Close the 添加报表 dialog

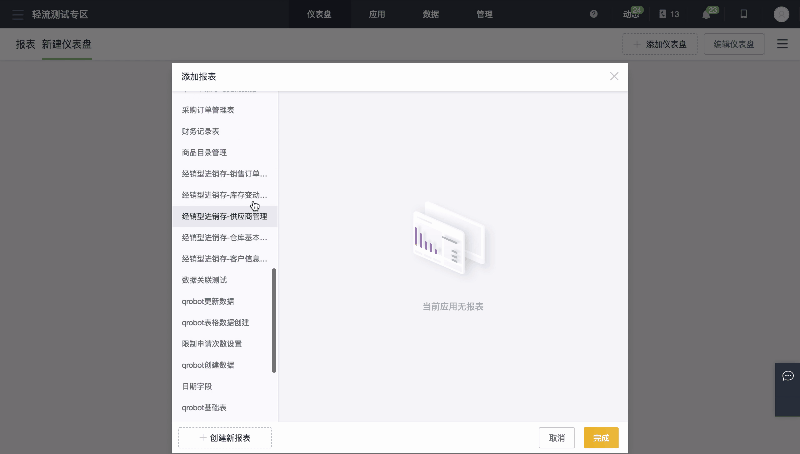point(614,76)
